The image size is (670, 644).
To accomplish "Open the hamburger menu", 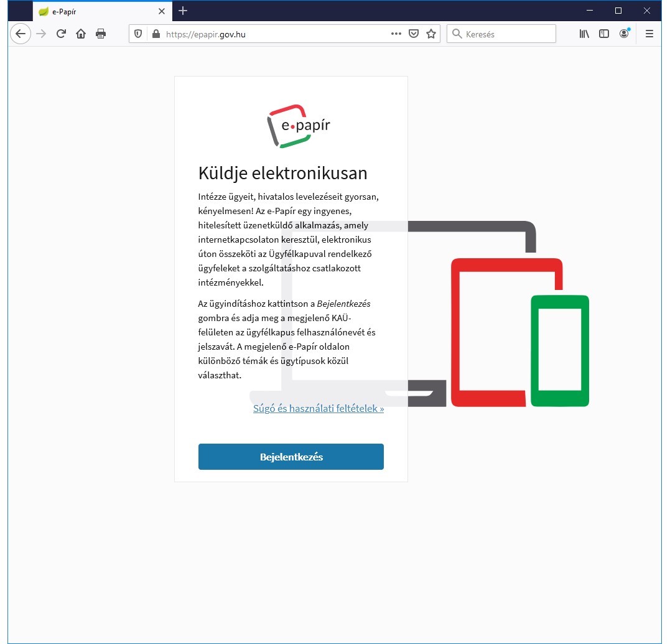I will [649, 34].
